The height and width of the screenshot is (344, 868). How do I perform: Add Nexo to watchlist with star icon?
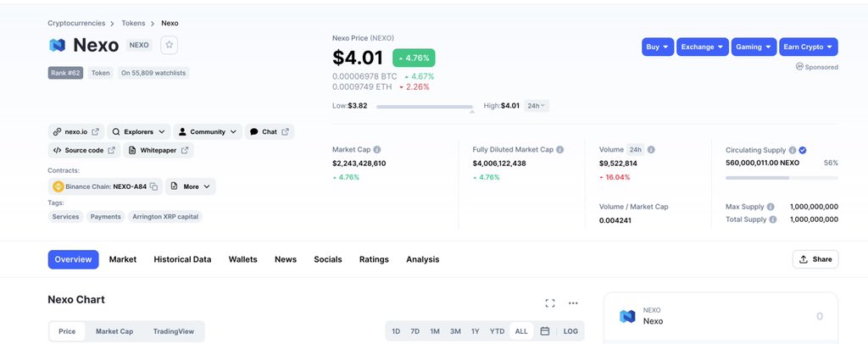[x=170, y=45]
